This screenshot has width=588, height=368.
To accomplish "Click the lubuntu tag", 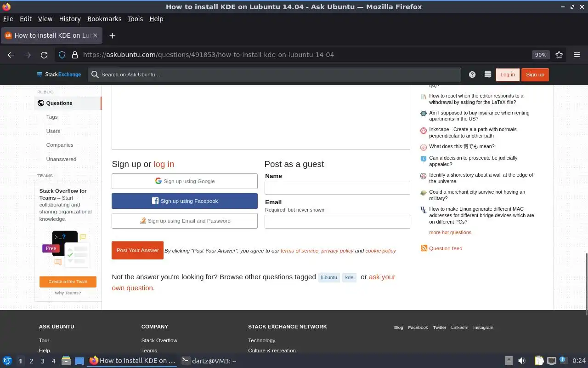I will [x=329, y=277].
